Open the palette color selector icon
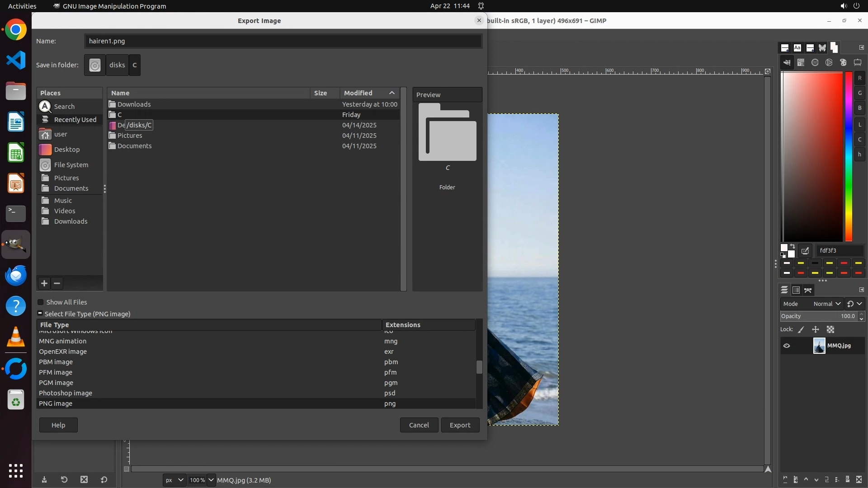 [x=843, y=63]
